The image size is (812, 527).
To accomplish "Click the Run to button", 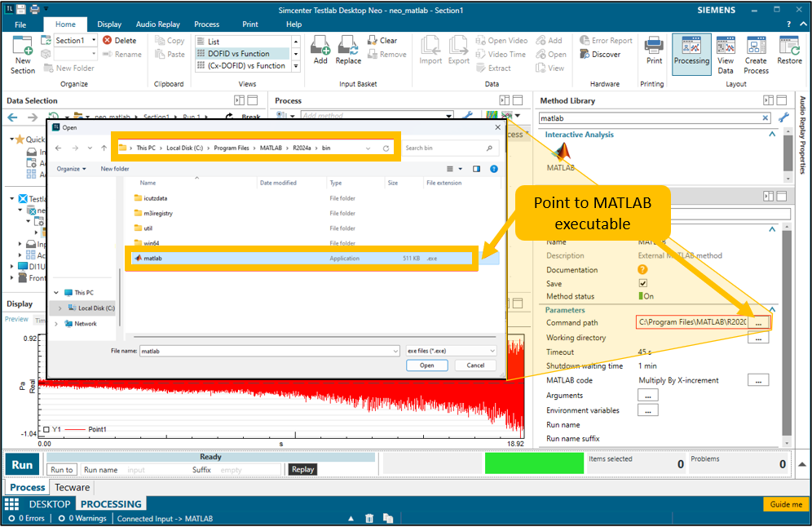I will point(62,469).
